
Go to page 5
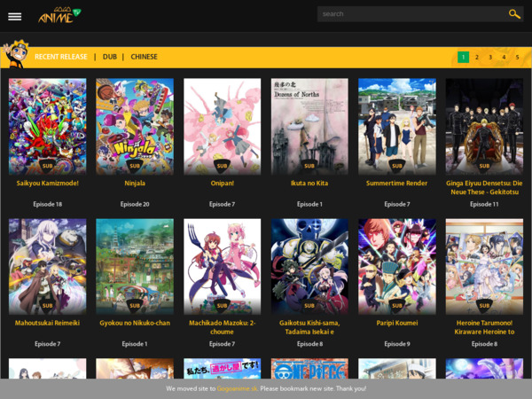[518, 57]
